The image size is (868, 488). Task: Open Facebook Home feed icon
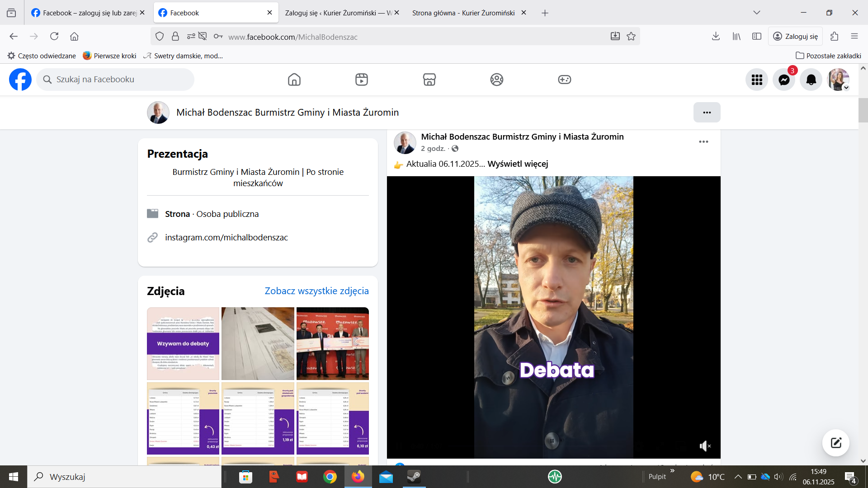(x=294, y=80)
